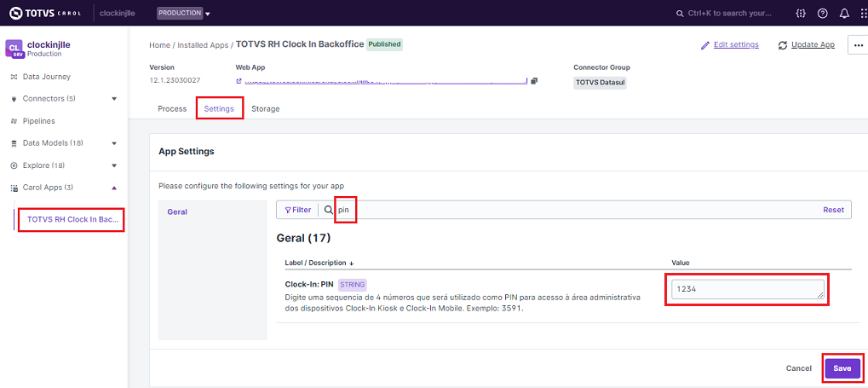Click the CL DEV tenant avatar
This screenshot has height=388, width=868.
[x=14, y=49]
